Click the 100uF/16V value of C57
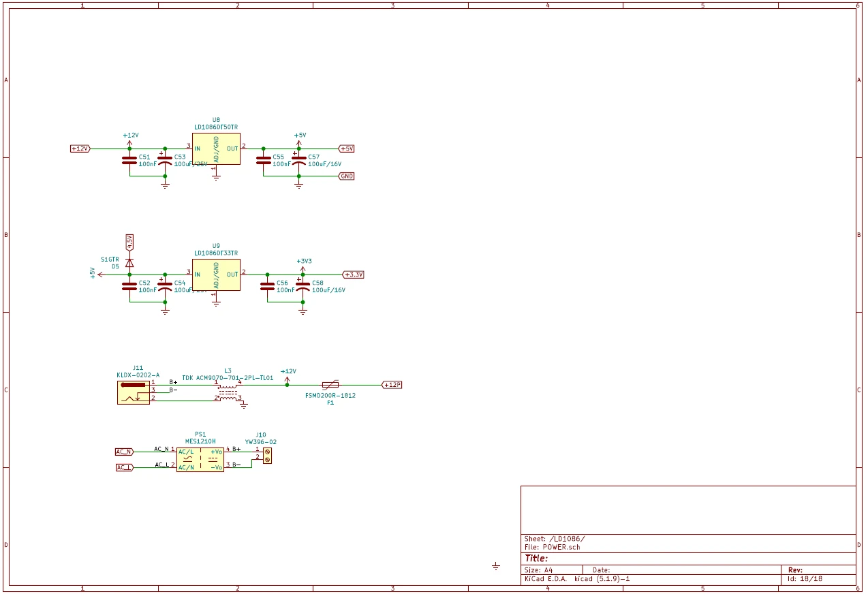 [x=325, y=165]
